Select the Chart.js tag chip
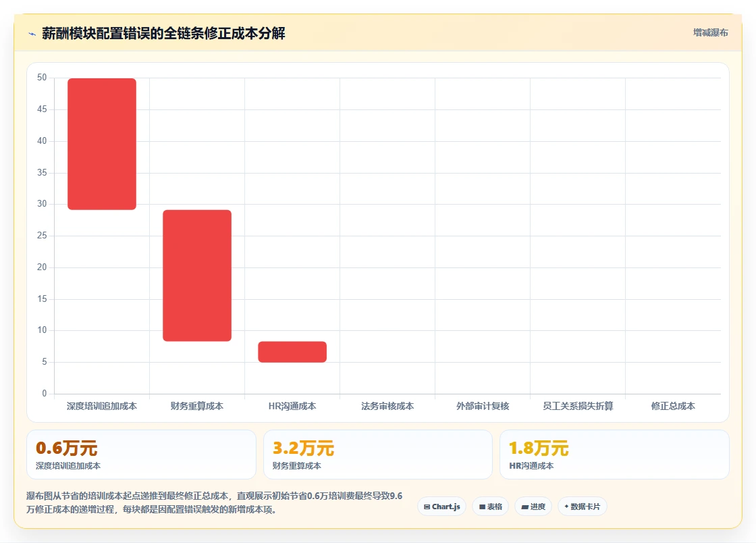Viewport: 756px width, 543px height. click(x=441, y=507)
